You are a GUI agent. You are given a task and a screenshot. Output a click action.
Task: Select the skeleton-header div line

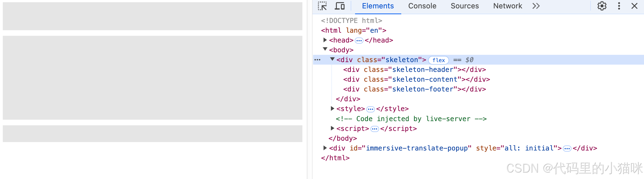414,70
